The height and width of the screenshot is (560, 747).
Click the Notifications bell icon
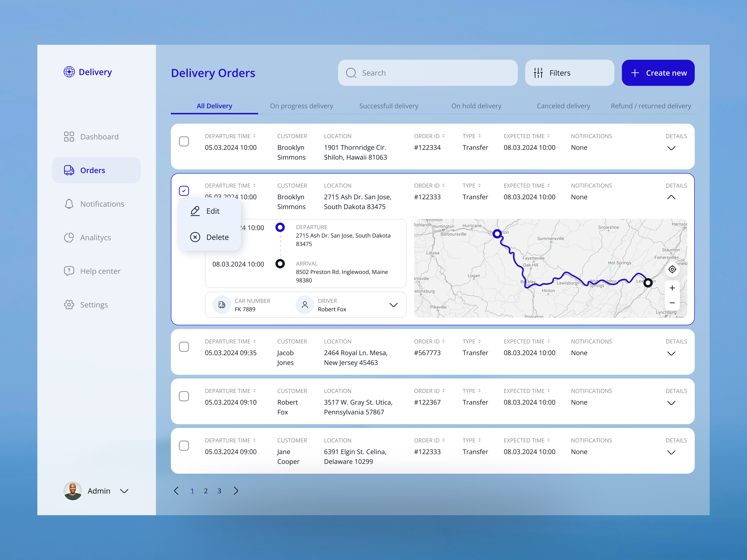[x=69, y=204]
